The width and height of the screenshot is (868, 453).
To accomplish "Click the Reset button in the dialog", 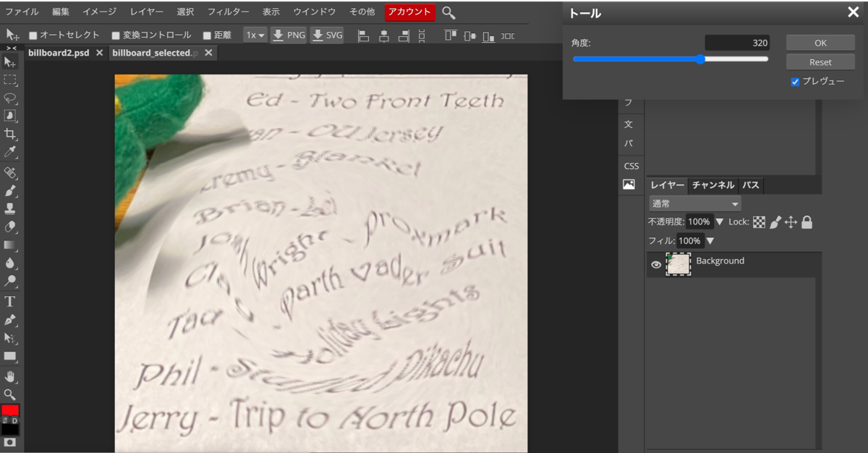I will [x=820, y=62].
